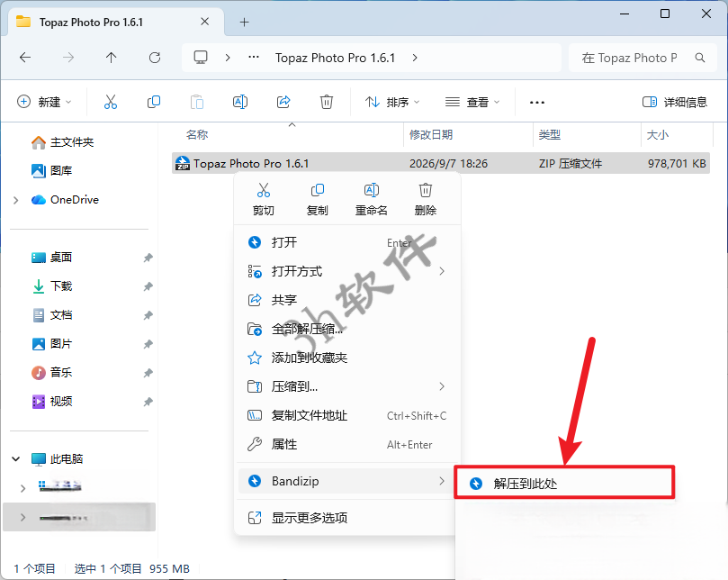Navigate up one folder level

pos(111,58)
